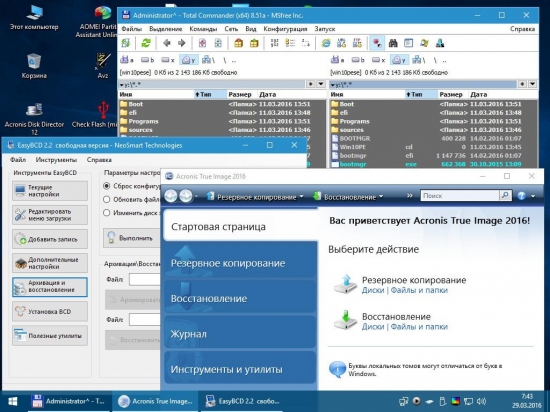This screenshot has height=412, width=550.
Task: Click the binoculars search icon in Total Commander
Action: point(393,43)
